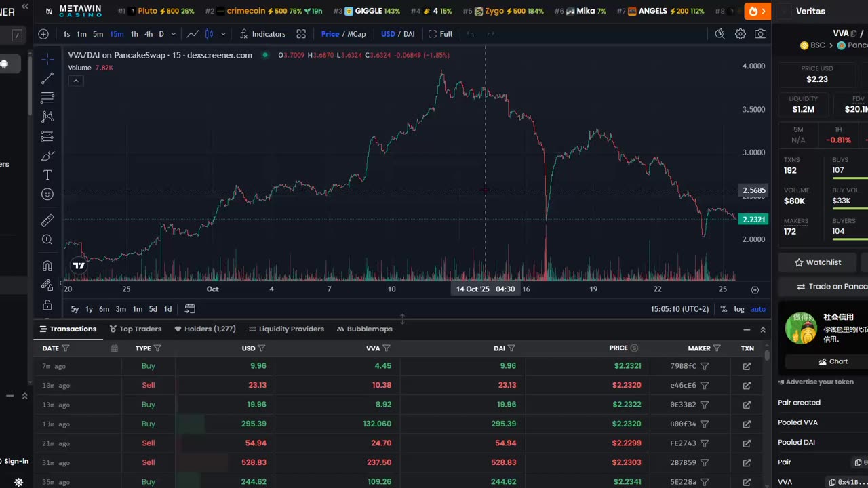Switch to the Bubblemaps tab
This screenshot has width=868, height=488.
(x=364, y=329)
